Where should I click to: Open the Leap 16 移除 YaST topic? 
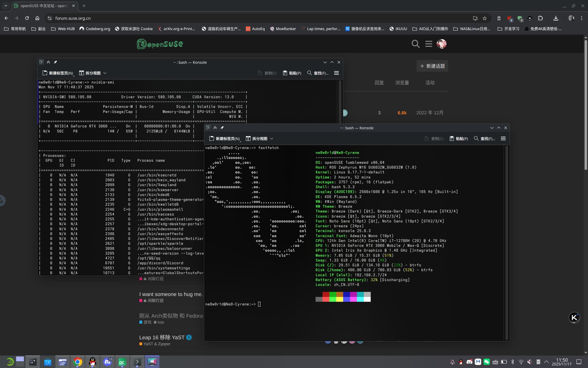point(162,337)
